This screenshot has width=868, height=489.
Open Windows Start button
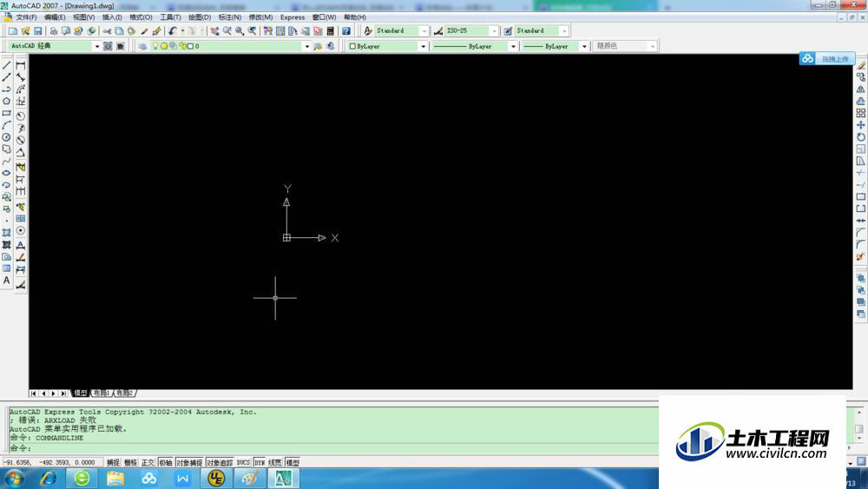[13, 478]
